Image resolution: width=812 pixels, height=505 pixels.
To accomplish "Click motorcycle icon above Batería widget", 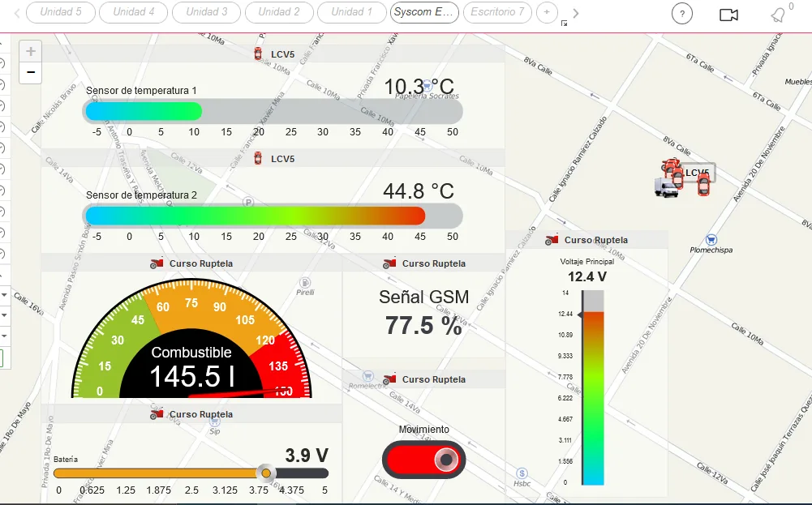I will coord(157,414).
